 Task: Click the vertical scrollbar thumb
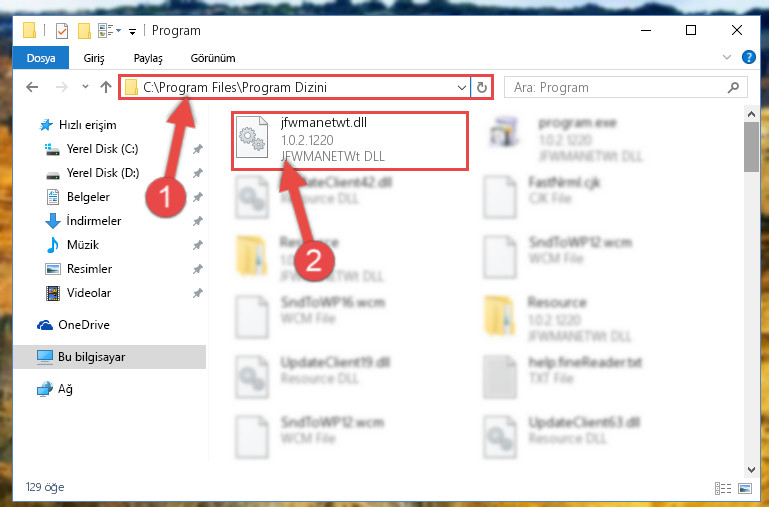(751, 147)
